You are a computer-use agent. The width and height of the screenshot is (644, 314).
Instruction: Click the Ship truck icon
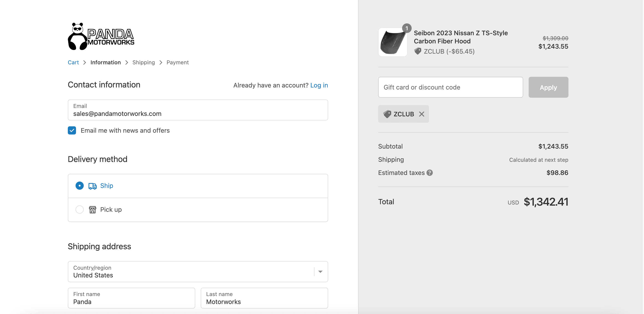click(92, 186)
